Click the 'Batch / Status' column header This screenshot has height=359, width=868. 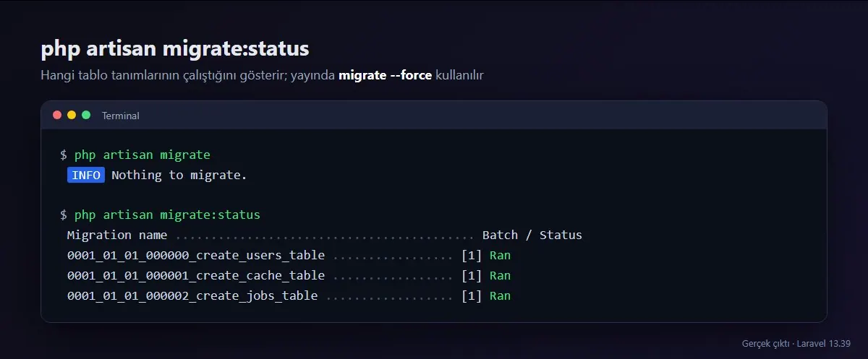click(532, 235)
